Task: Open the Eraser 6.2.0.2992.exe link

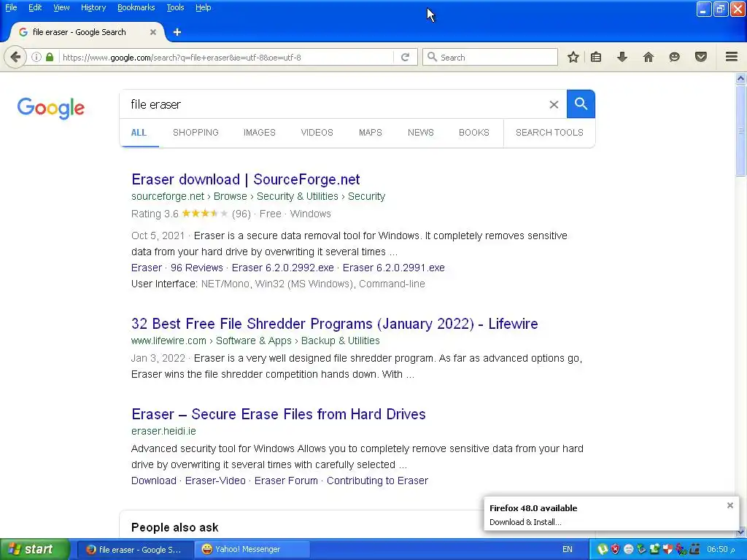Action: click(x=283, y=268)
